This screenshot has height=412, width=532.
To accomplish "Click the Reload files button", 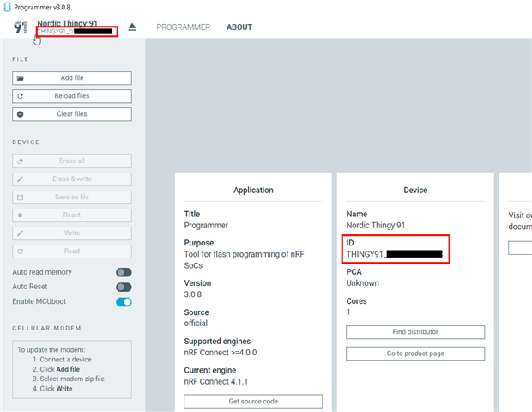I will tap(72, 96).
